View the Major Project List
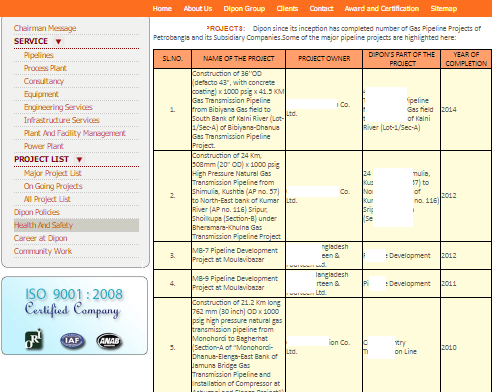Image resolution: width=492 pixels, height=392 pixels. pos(53,173)
